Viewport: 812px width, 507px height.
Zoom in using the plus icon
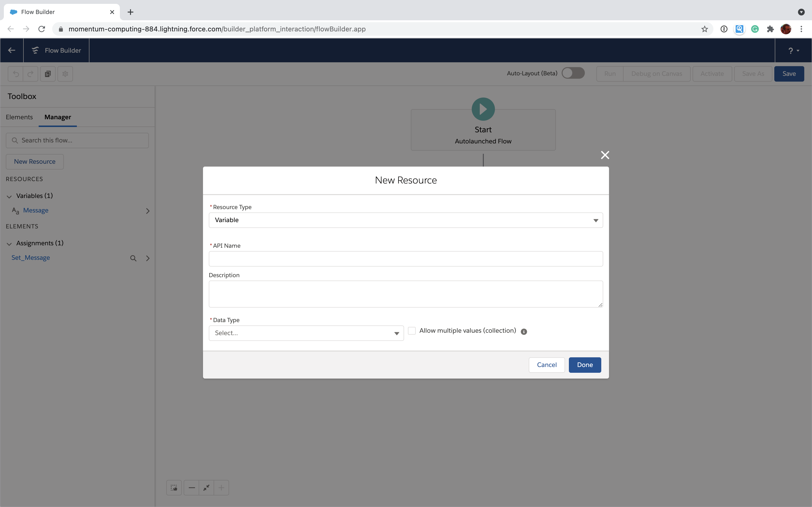[x=221, y=487]
